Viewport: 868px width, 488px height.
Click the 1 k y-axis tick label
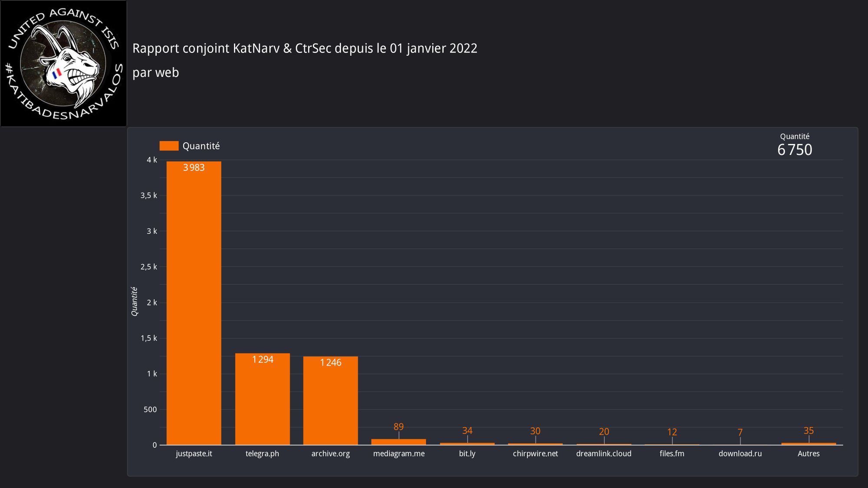click(152, 374)
